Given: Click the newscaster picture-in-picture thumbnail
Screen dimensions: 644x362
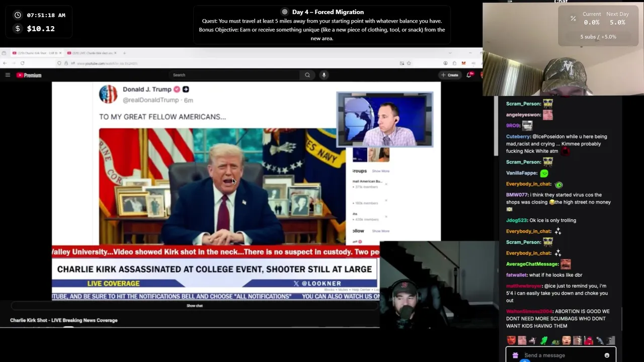Looking at the screenshot, I should tap(385, 120).
